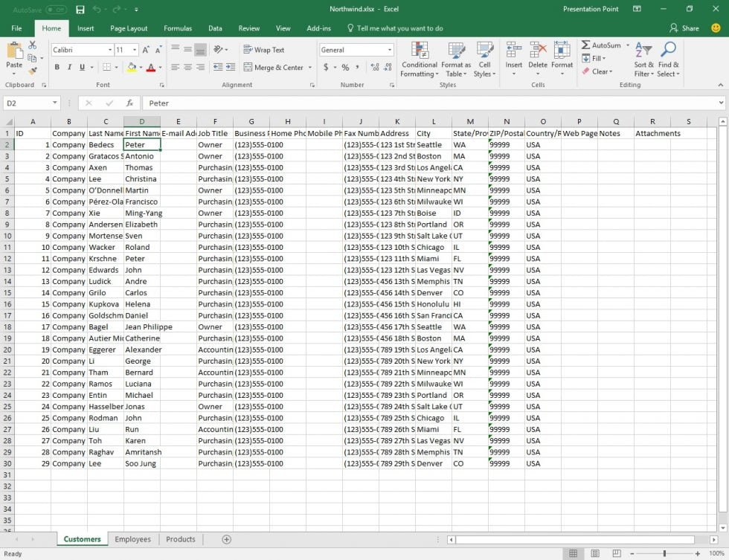Screen dimensions: 729x560
Task: Open the Employees sheet tab
Action: [132, 539]
